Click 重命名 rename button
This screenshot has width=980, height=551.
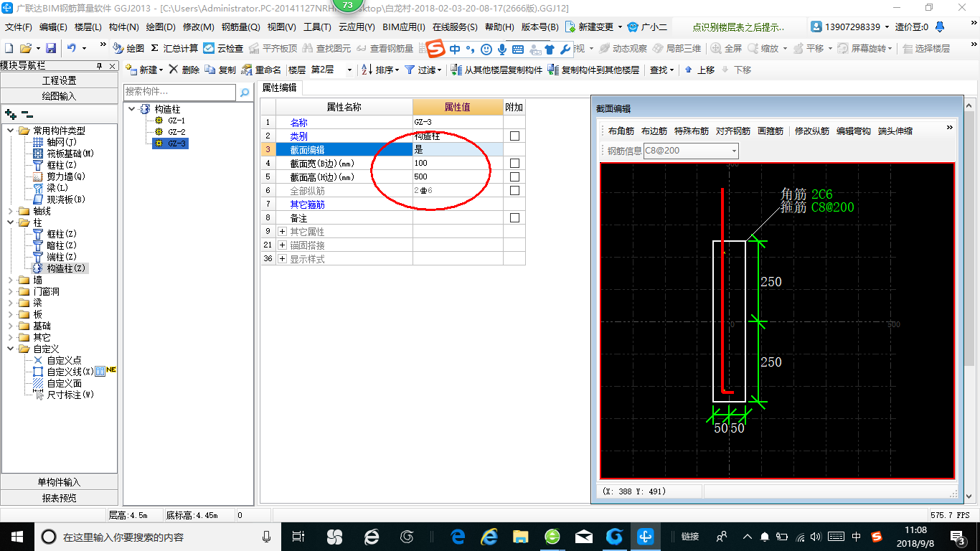click(x=262, y=70)
